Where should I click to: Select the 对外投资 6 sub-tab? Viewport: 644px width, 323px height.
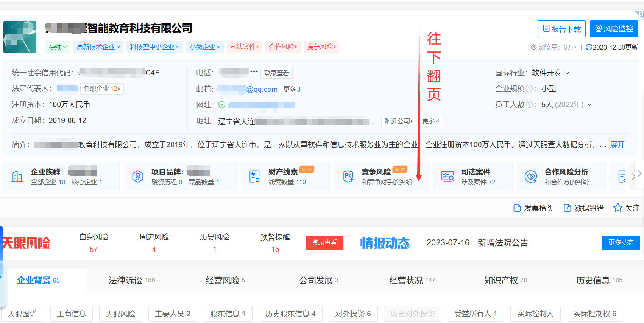pyautogui.click(x=353, y=314)
